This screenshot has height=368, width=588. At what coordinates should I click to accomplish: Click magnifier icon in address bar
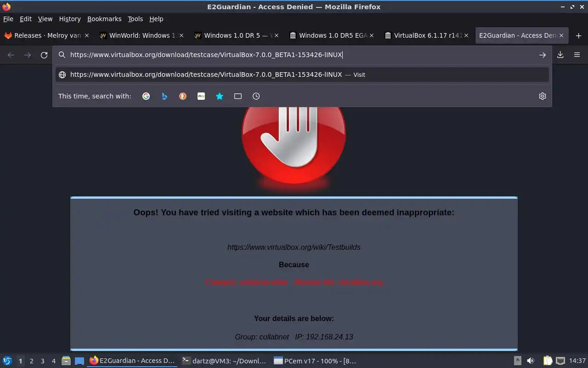tap(62, 55)
